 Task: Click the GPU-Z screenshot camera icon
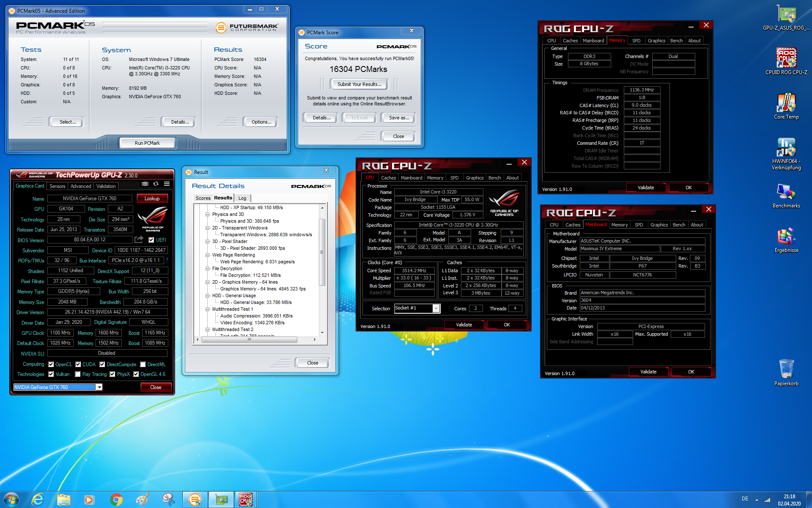pyautogui.click(x=145, y=184)
